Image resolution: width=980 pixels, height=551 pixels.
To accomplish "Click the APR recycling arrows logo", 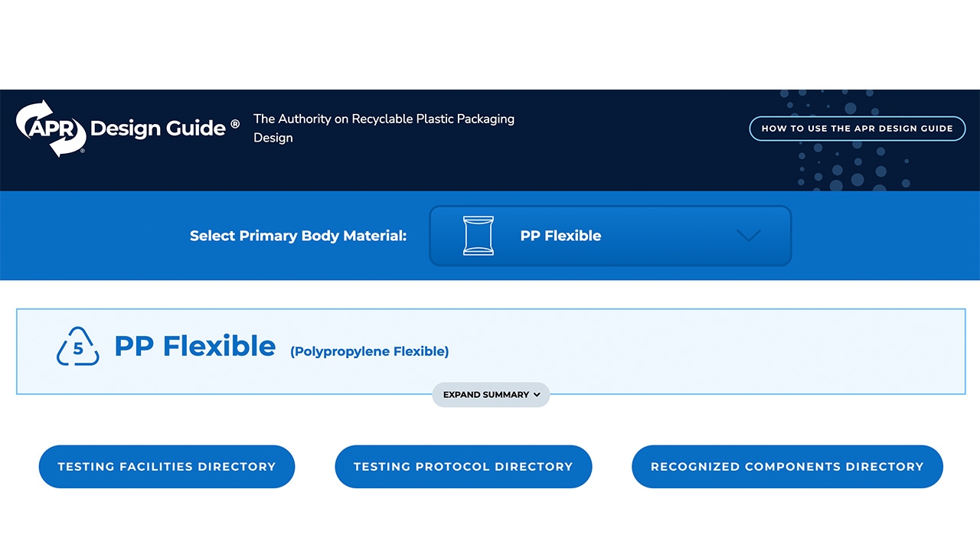I will click(x=51, y=129).
